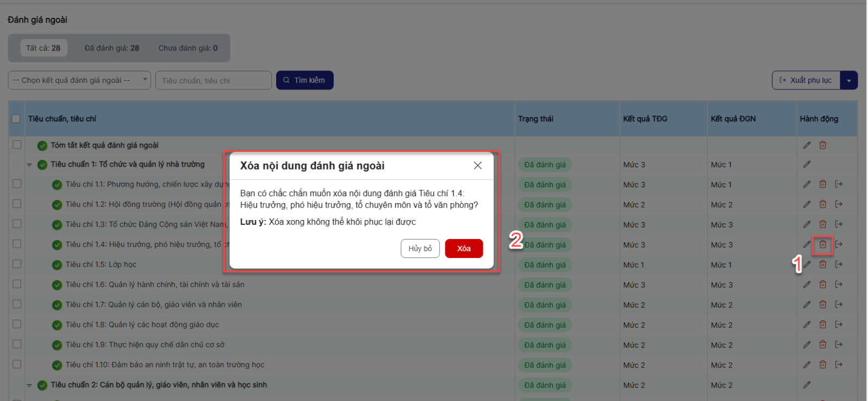Screen dimensions: 868x401
Task: Open Chọn kết quả đánh giá ngoài dropdown
Action: [x=79, y=80]
